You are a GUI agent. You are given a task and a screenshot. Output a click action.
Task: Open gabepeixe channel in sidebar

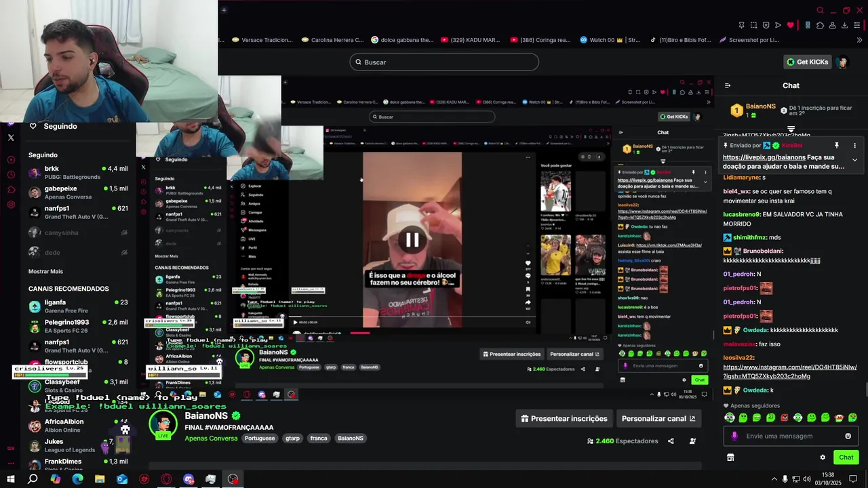pyautogui.click(x=78, y=192)
